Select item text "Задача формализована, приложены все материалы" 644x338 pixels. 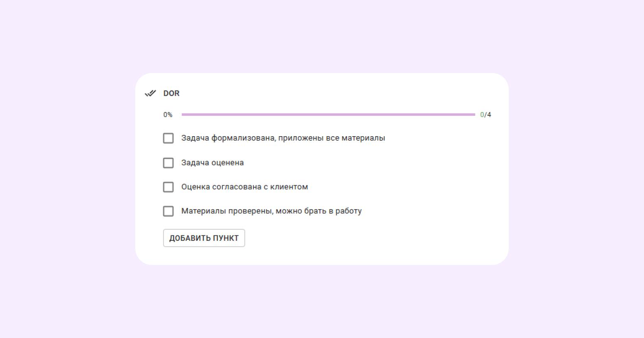click(x=283, y=138)
